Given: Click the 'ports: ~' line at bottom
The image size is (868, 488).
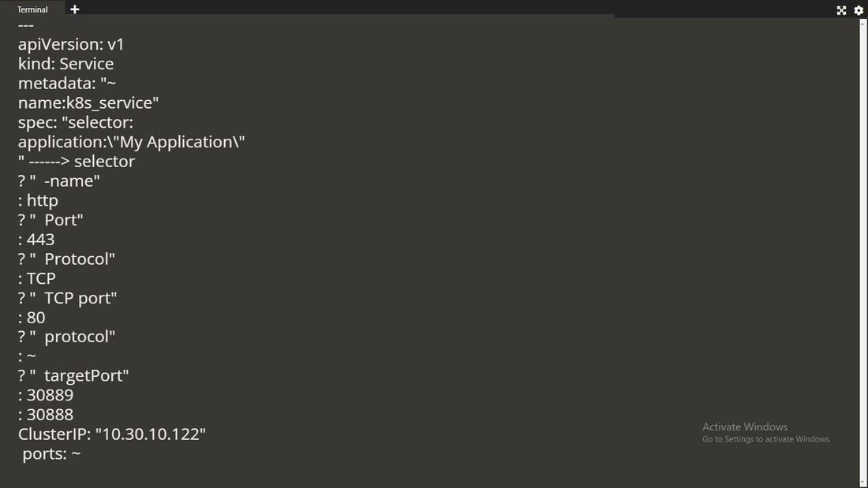Looking at the screenshot, I should [x=51, y=453].
